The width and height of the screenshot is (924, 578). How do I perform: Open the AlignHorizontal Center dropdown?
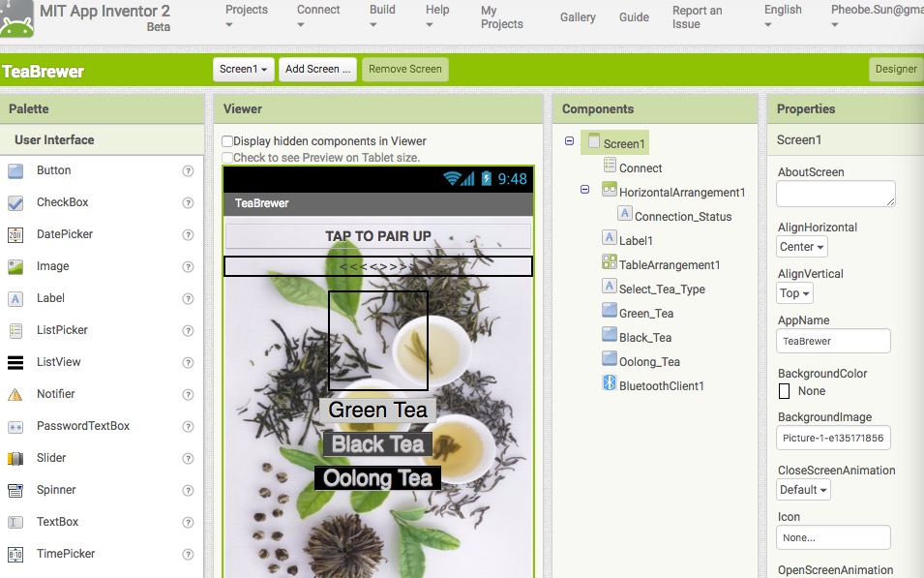tap(801, 247)
